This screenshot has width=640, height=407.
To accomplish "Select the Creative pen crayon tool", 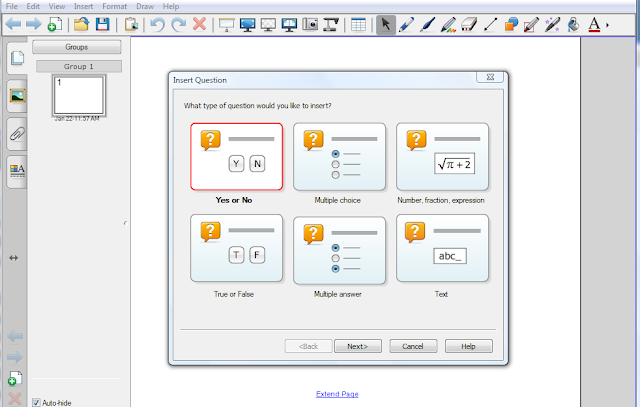I will click(448, 24).
